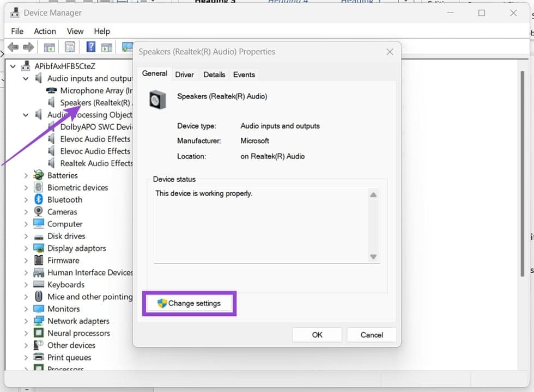Click the blue Help question-mark toolbar icon
Viewport: 534px width, 392px height.
(91, 47)
